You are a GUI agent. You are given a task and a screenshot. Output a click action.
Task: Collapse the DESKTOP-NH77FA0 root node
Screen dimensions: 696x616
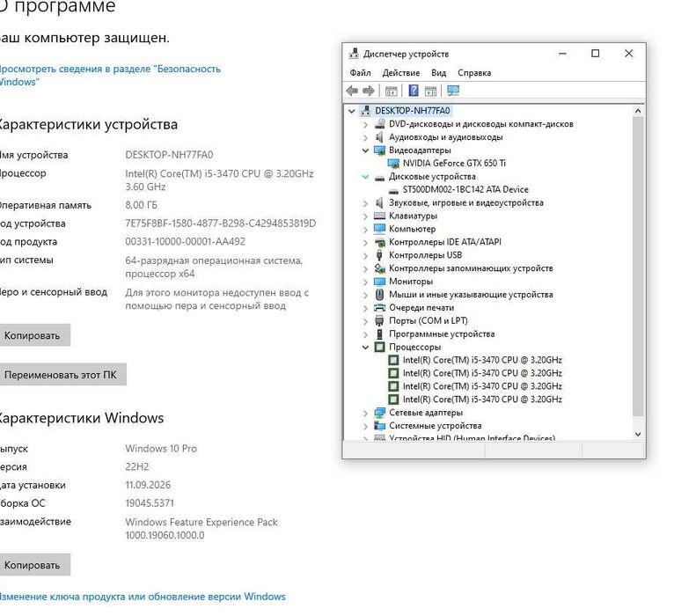[x=352, y=111]
